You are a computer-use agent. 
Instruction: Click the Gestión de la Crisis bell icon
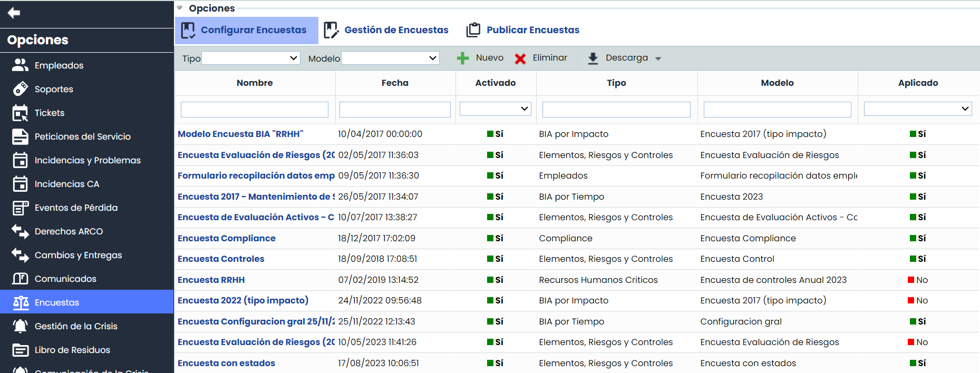(x=20, y=326)
